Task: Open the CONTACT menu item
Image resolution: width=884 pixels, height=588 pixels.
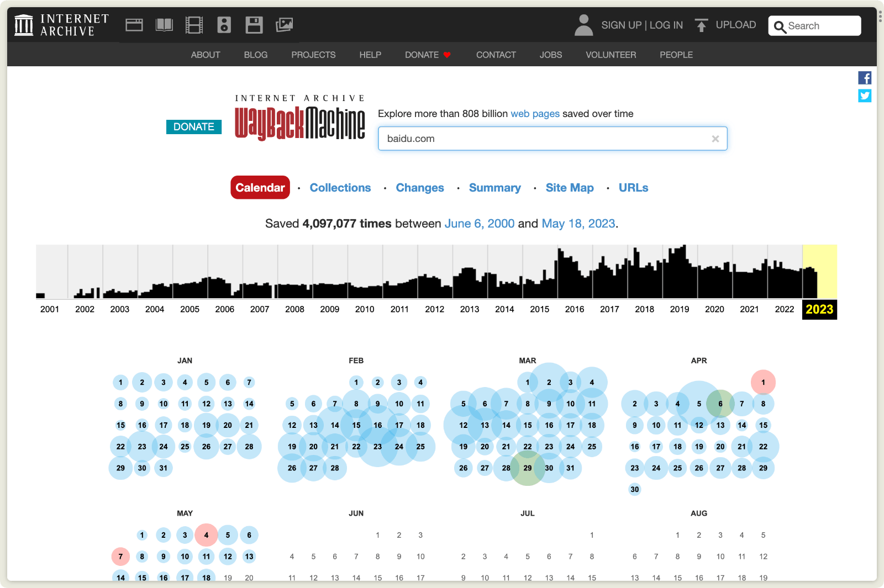Action: click(496, 55)
